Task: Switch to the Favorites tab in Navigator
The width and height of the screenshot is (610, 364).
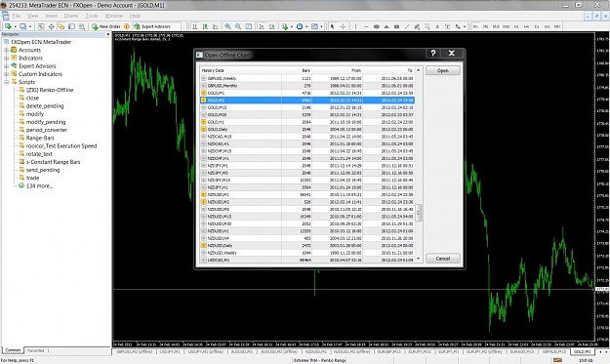Action: click(x=36, y=350)
